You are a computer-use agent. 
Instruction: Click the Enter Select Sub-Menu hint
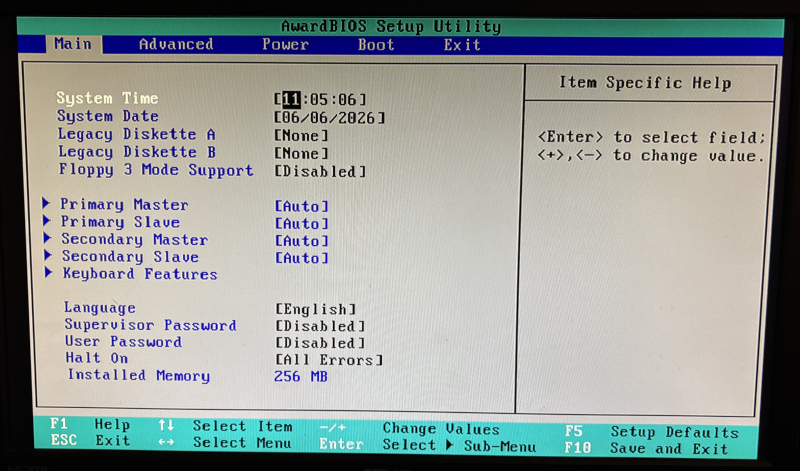pos(428,445)
